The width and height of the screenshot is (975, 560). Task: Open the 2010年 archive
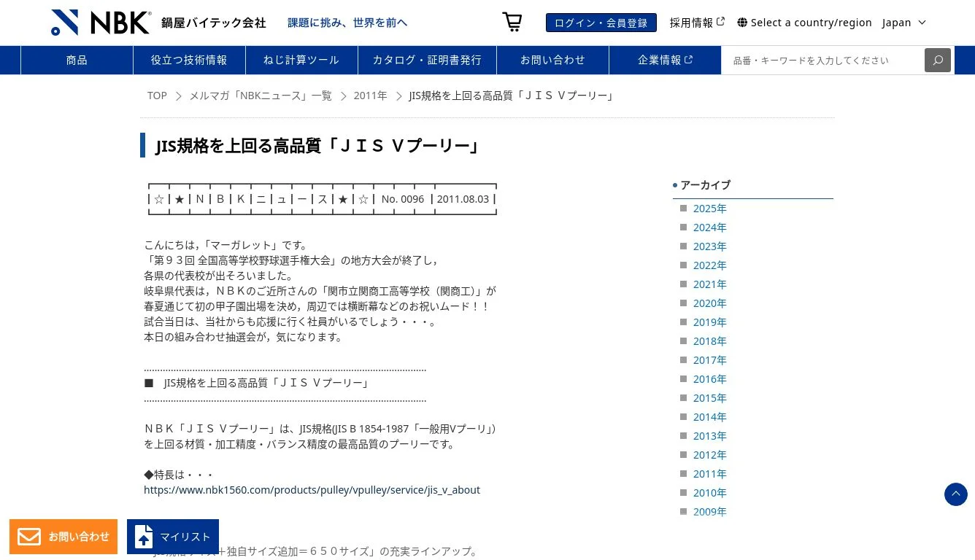(x=710, y=493)
